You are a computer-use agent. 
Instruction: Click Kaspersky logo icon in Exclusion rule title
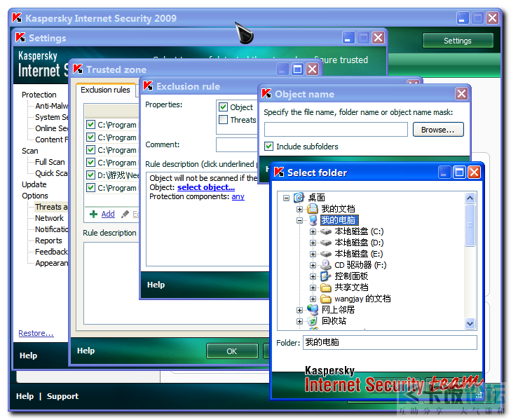(x=148, y=86)
